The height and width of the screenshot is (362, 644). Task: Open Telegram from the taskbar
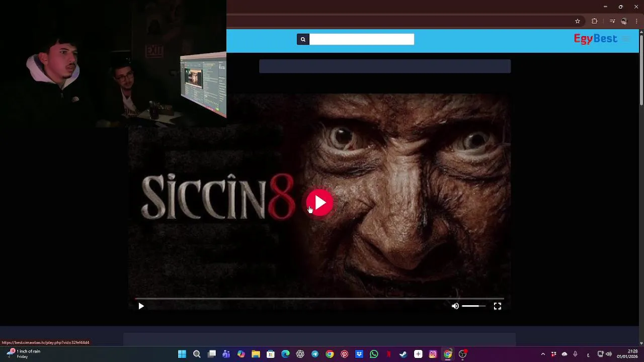[315, 354]
